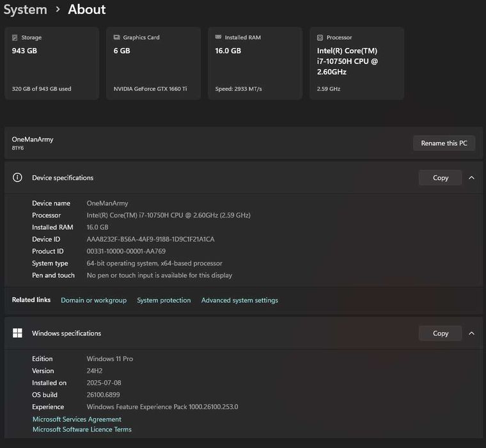The height and width of the screenshot is (448, 486).
Task: Click the Device specifications info icon
Action: (17, 177)
